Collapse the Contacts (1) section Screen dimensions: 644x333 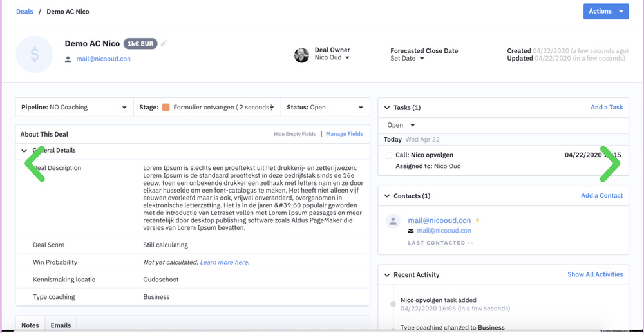coord(386,196)
